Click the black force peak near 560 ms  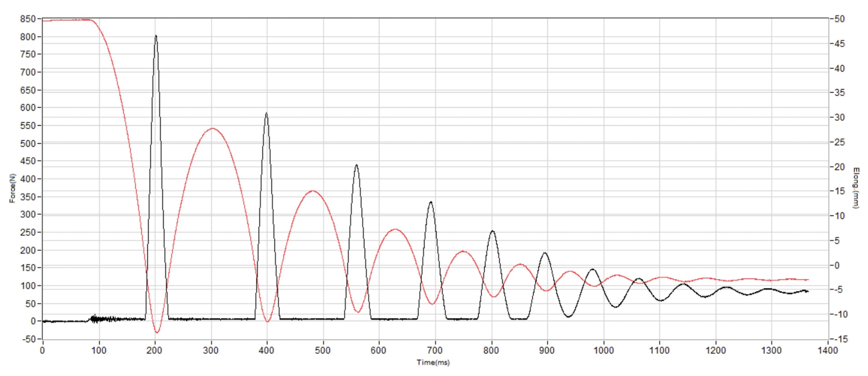point(356,165)
